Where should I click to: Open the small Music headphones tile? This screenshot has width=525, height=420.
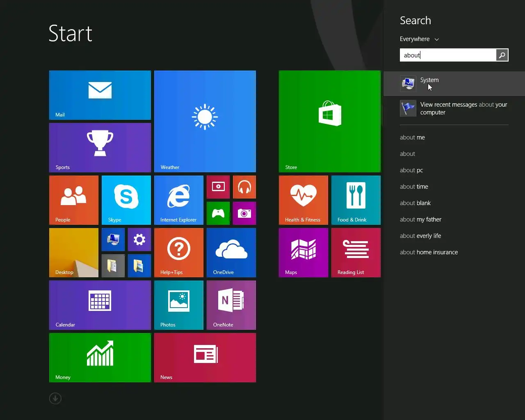click(x=244, y=187)
